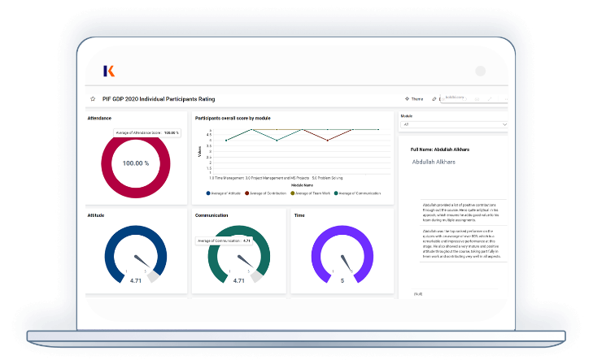Toggle Average of Communication legend item
This screenshot has width=593, height=364.
point(357,193)
